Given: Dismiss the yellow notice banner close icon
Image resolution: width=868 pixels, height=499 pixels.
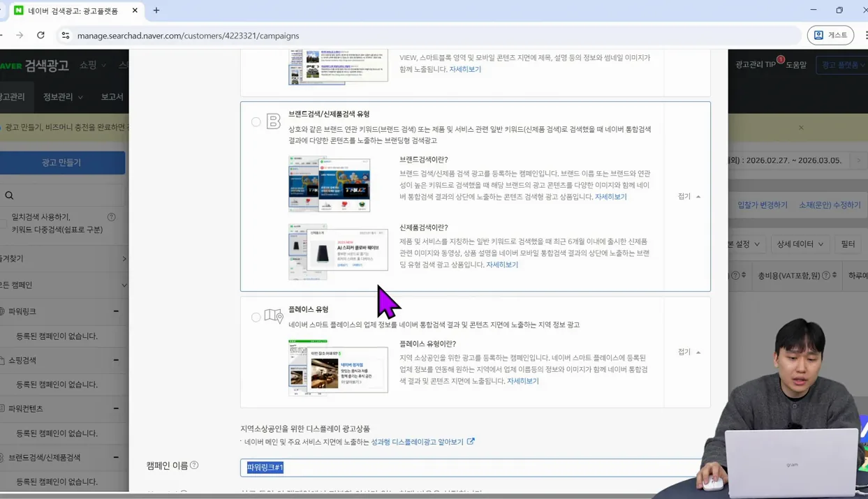Looking at the screenshot, I should click(801, 128).
